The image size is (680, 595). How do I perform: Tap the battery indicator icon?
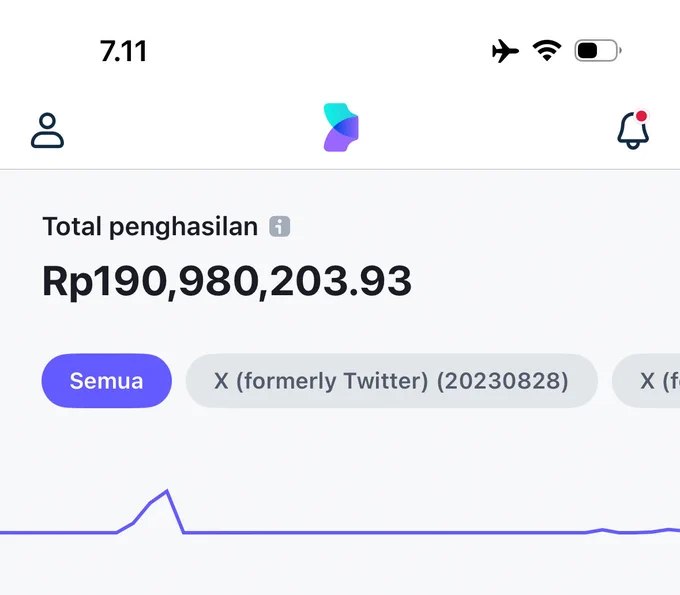pyautogui.click(x=598, y=51)
